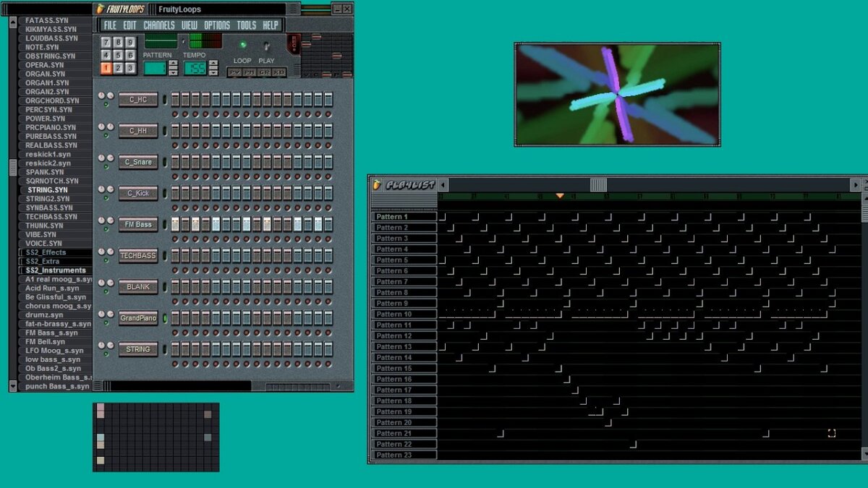Toggle the first step of C_Snare
The height and width of the screenshot is (488, 868).
175,162
